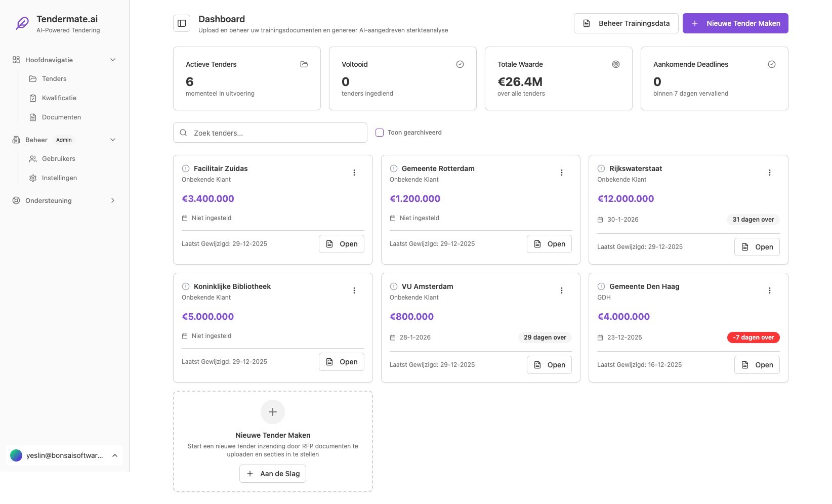Select Gebruikers in the Beheer menu
This screenshot has width=832, height=504.
click(58, 158)
